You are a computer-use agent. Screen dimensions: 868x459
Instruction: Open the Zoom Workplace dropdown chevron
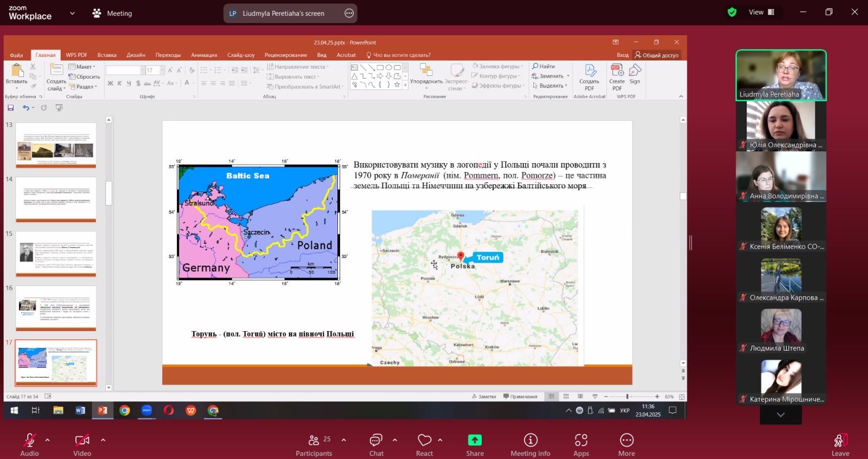coord(72,13)
